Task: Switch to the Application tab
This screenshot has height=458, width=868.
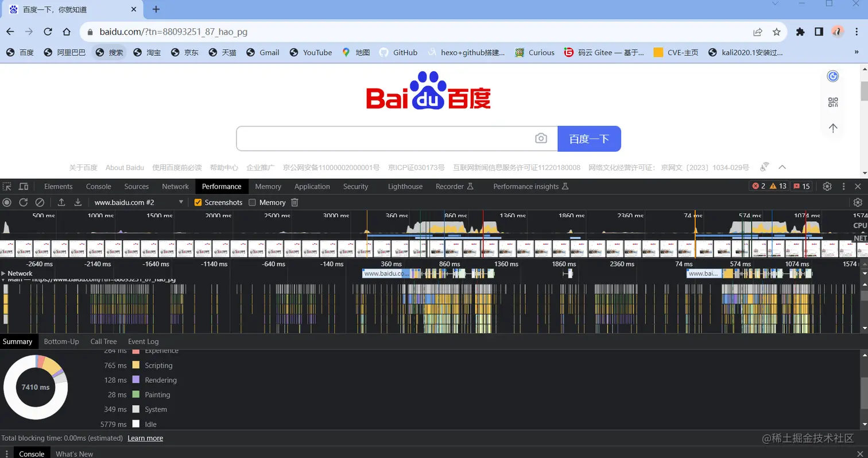Action: coord(312,186)
